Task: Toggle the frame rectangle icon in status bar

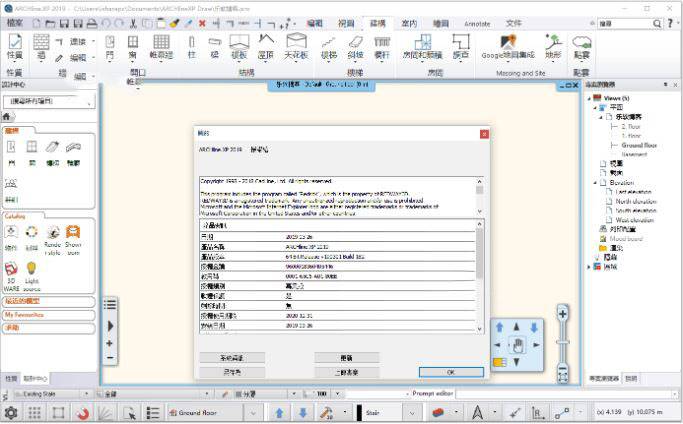Action: 58,412
